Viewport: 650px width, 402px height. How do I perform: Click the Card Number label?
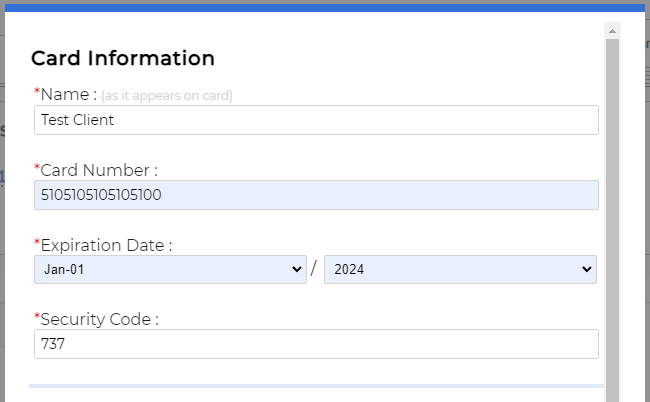pyautogui.click(x=98, y=170)
